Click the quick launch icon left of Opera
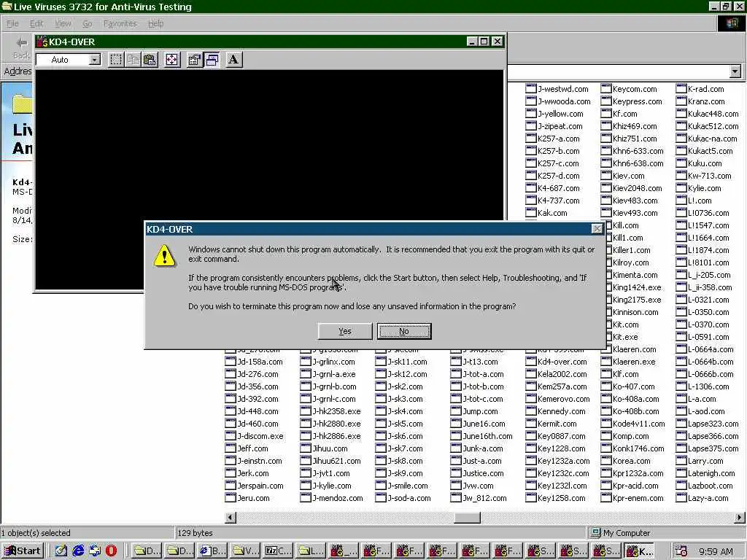The width and height of the screenshot is (747, 560). [95, 551]
